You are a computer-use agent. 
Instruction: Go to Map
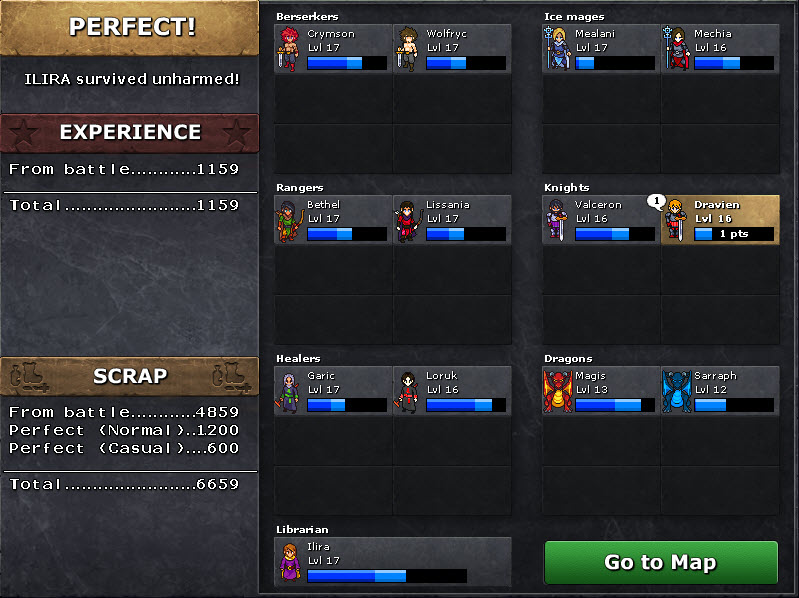click(x=661, y=562)
